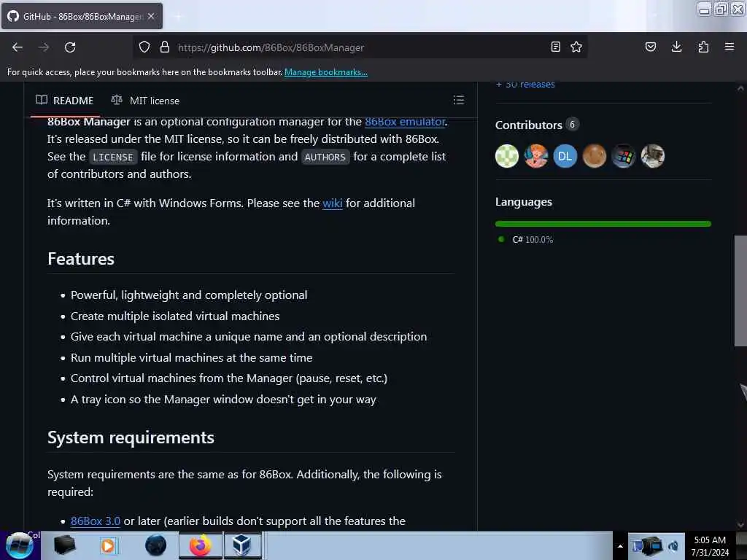Image resolution: width=747 pixels, height=560 pixels.
Task: Open the Windows logo contributor avatar
Action: click(623, 156)
